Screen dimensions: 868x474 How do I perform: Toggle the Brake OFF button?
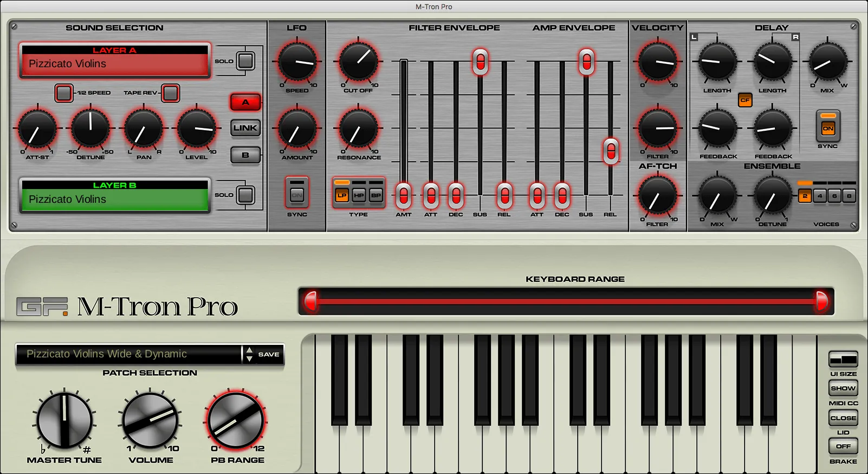843,446
